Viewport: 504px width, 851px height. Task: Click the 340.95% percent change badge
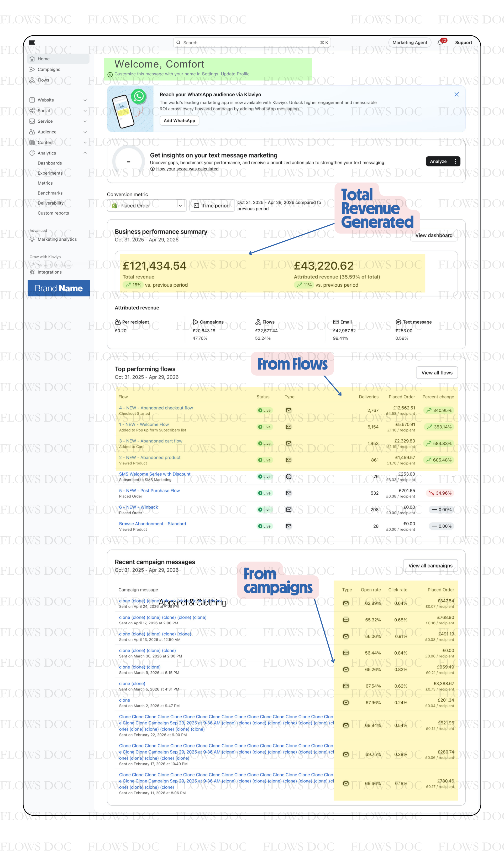coord(439,410)
